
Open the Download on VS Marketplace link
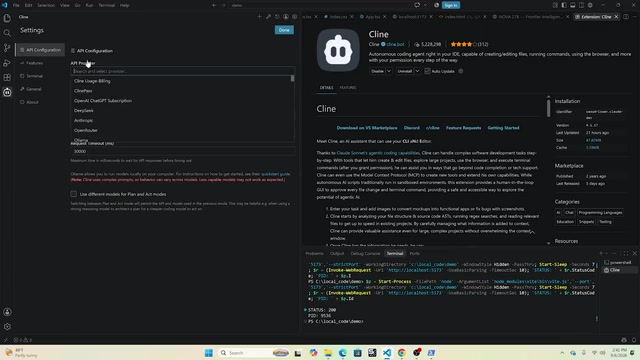[x=367, y=128]
